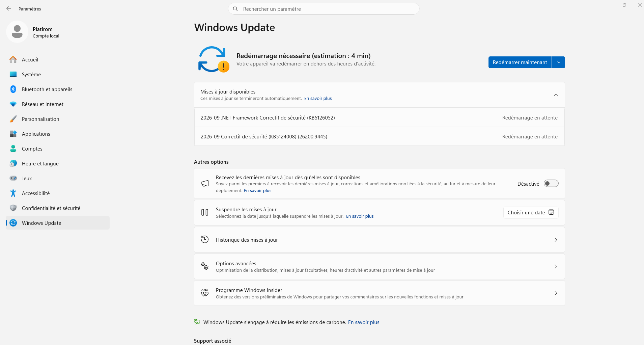Screen dimensions: 644x345
Task: Click the Redémarrage nécessaire status text
Action: pos(303,56)
